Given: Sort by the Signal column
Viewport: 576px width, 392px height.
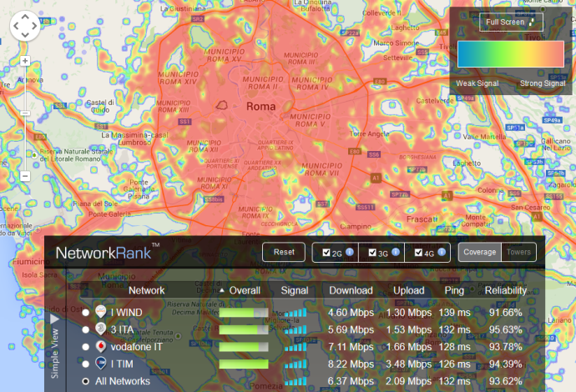Looking at the screenshot, I should coord(294,290).
